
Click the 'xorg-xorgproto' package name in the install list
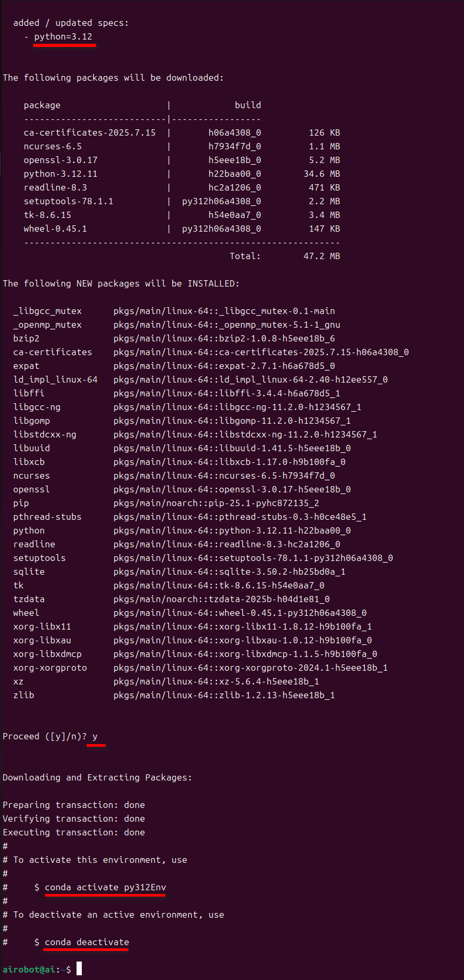coord(50,668)
